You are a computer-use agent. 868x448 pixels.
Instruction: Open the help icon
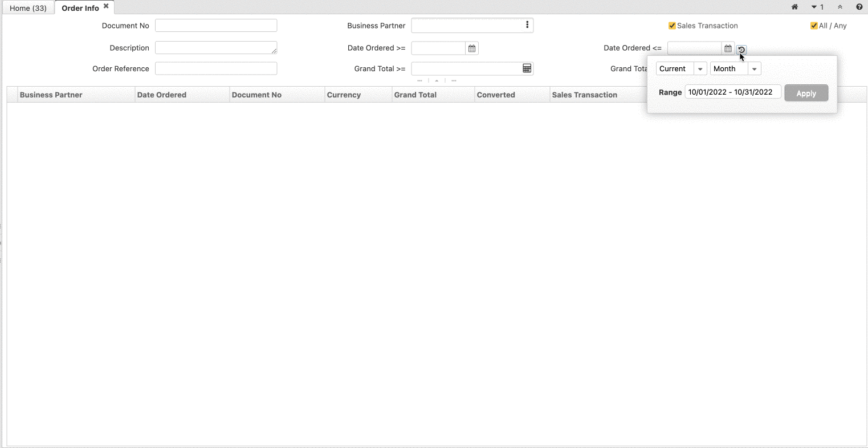[x=860, y=7]
